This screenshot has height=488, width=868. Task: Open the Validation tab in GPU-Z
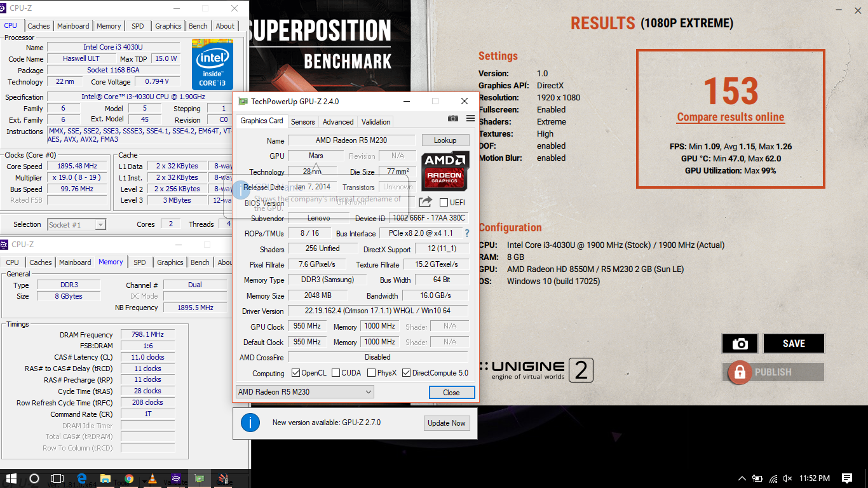pos(376,122)
